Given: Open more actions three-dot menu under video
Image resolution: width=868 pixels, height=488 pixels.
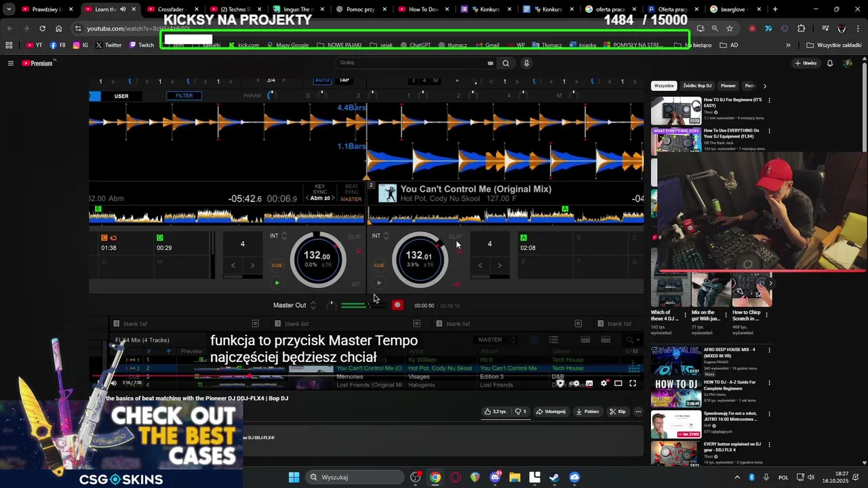Looking at the screenshot, I should [x=638, y=411].
